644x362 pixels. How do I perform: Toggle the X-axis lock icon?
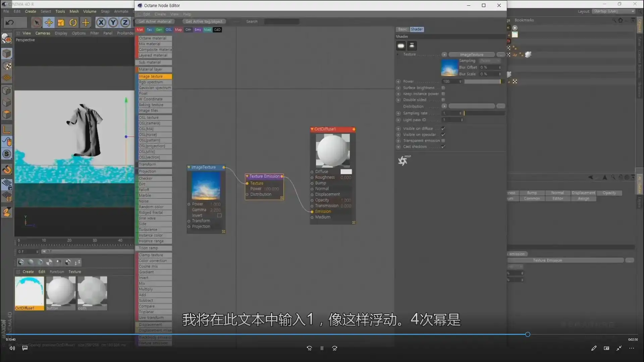click(x=101, y=22)
